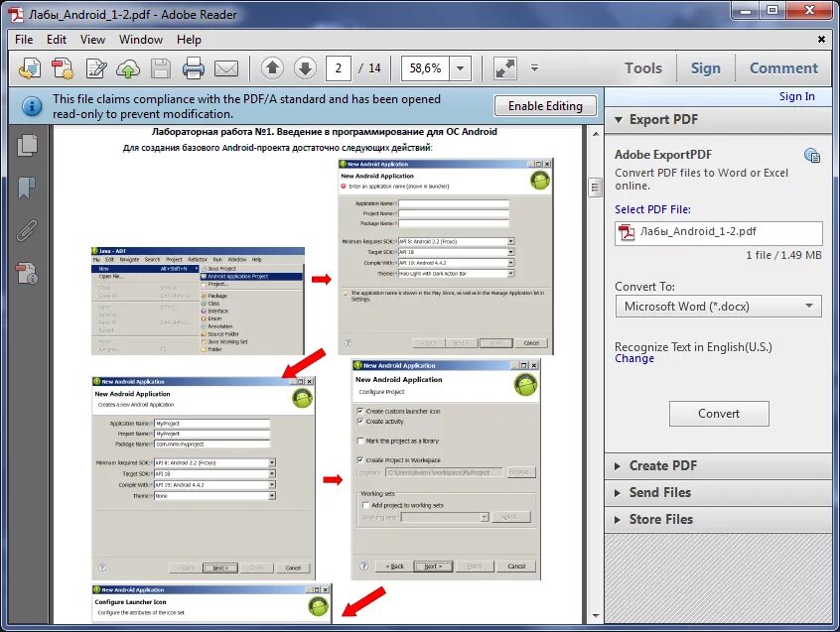Click the '/ 14' total pages text
Screen dimensions: 840x632
[369, 68]
